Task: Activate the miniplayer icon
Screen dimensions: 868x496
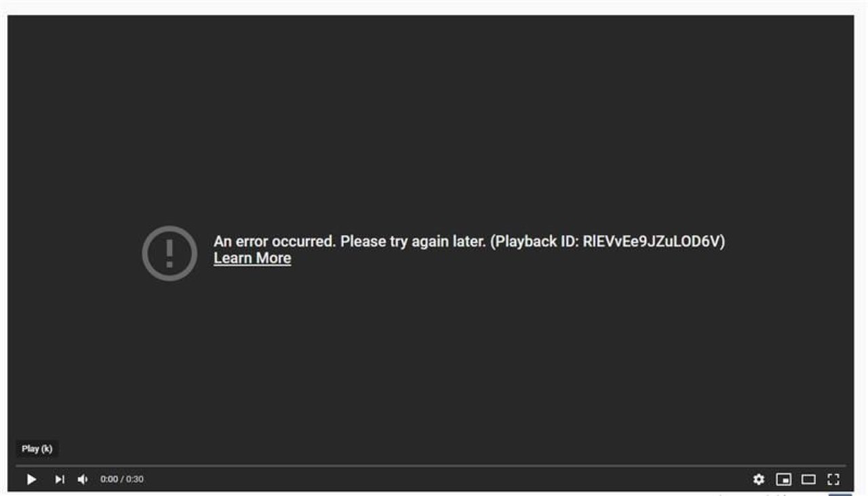Action: [784, 480]
